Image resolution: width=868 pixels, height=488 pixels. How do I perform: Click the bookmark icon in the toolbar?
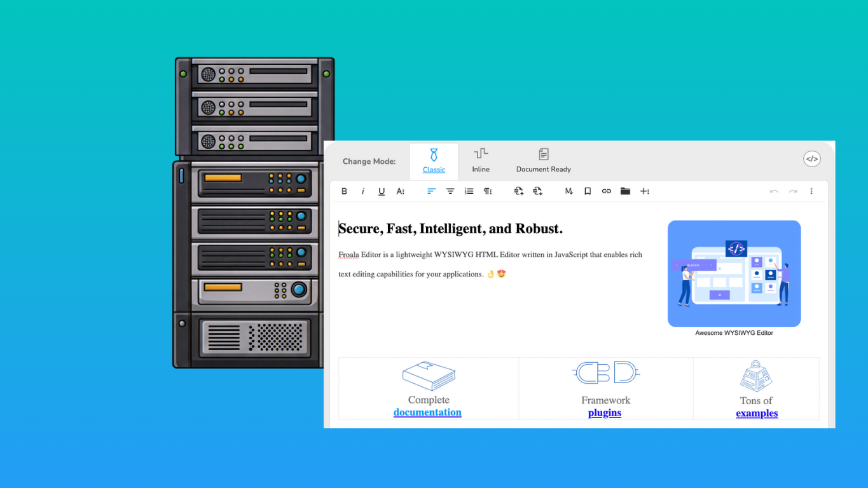coord(588,191)
